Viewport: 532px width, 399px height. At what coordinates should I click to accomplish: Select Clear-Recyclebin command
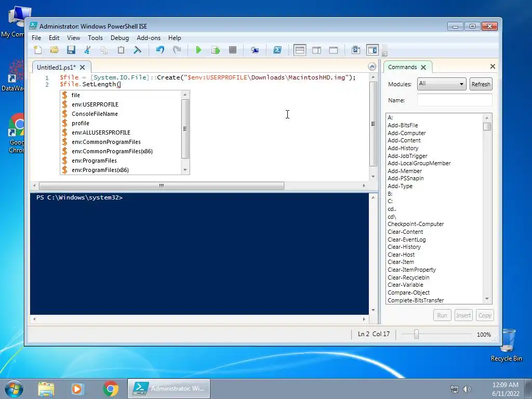coord(408,277)
